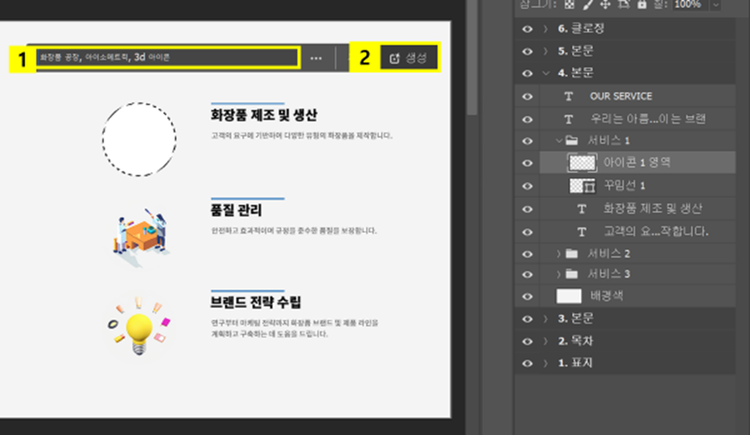Image resolution: width=750 pixels, height=435 pixels.
Task: Select the 고객의 요...작합니다. layer name
Action: (656, 232)
